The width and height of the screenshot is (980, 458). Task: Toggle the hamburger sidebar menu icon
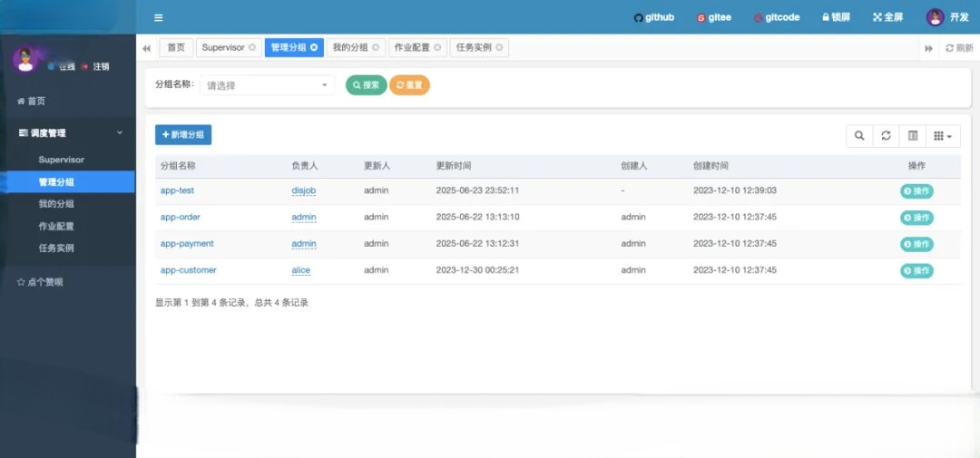coord(158,17)
